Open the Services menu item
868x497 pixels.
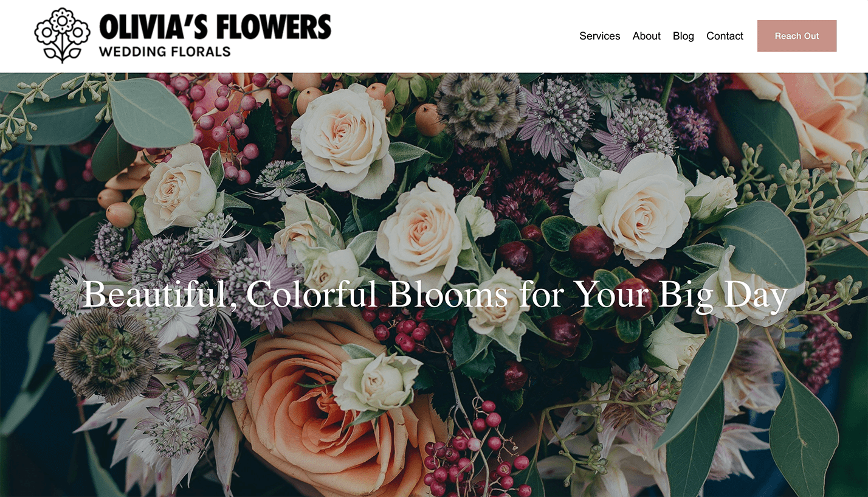[x=599, y=36]
